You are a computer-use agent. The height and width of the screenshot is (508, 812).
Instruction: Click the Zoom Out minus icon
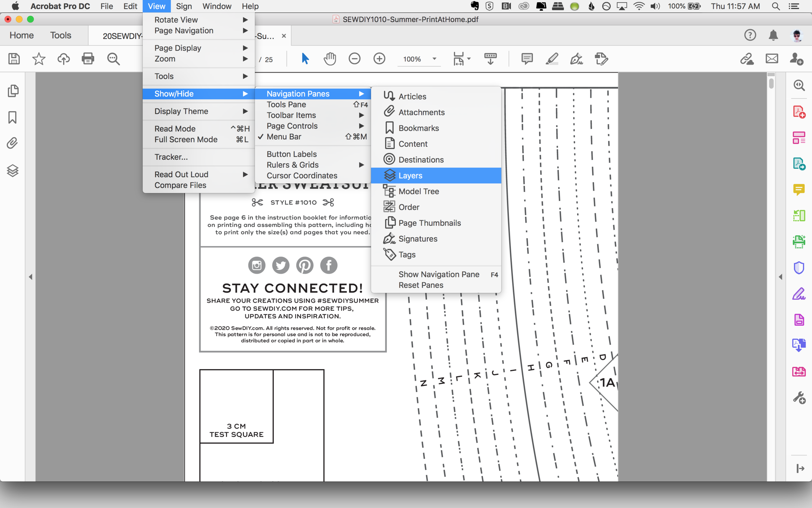354,59
